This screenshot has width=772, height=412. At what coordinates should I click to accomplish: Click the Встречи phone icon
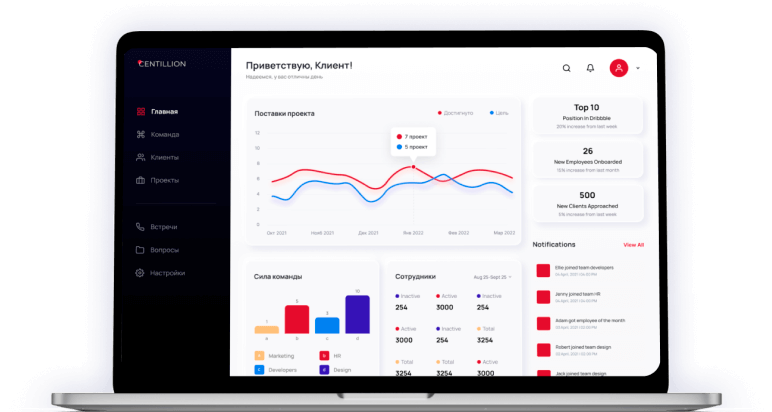click(141, 227)
